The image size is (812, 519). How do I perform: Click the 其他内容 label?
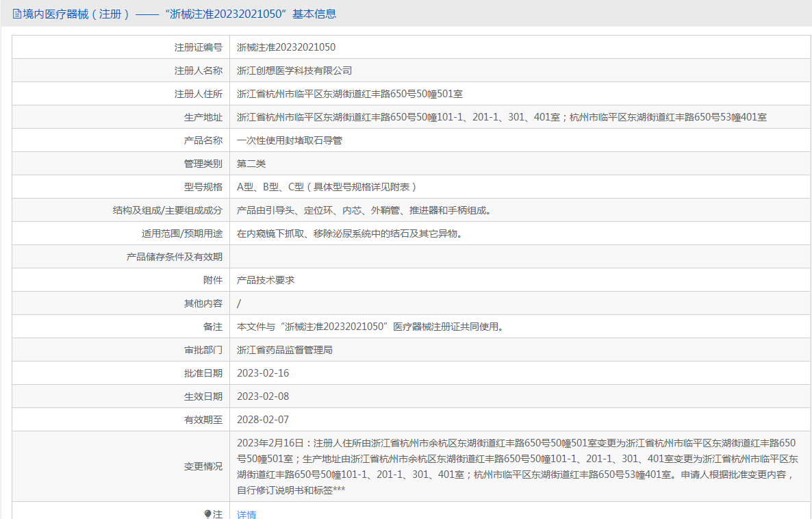(203, 303)
